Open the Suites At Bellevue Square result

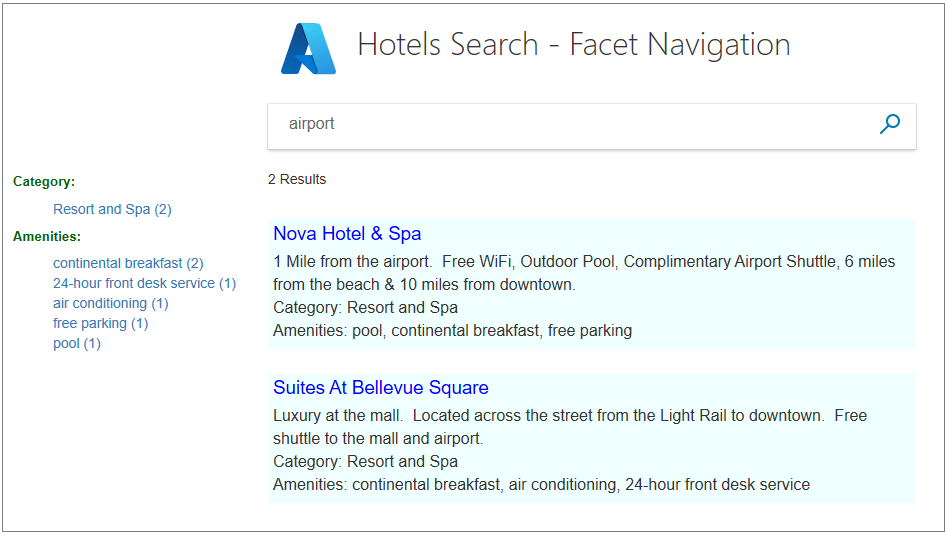(380, 388)
